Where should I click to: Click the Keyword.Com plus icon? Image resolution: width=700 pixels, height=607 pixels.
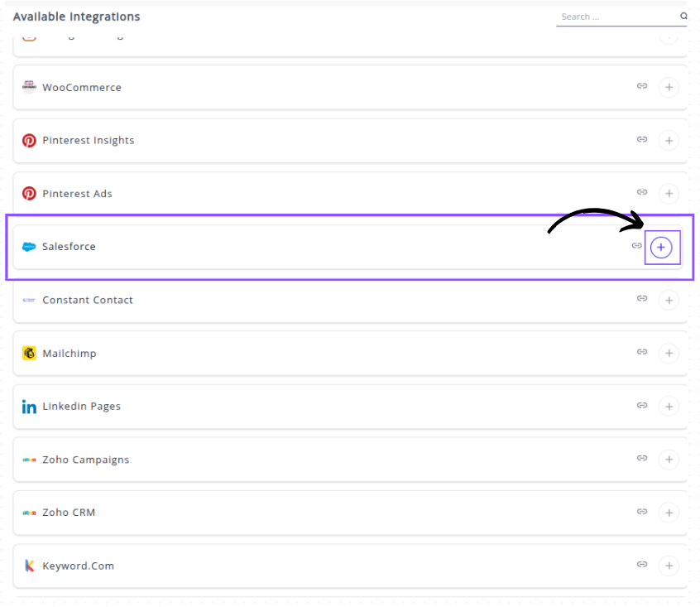[669, 566]
